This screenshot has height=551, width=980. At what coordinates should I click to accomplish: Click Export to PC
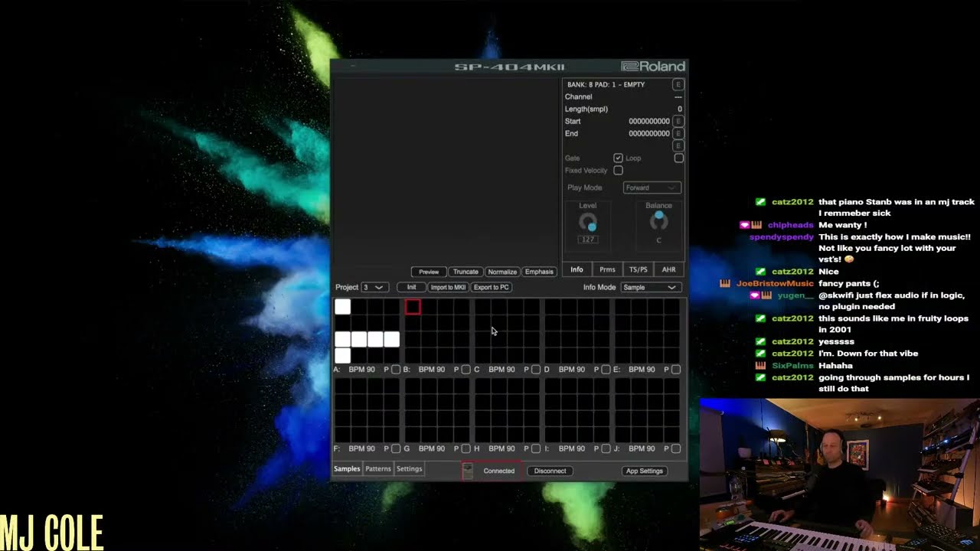(491, 287)
